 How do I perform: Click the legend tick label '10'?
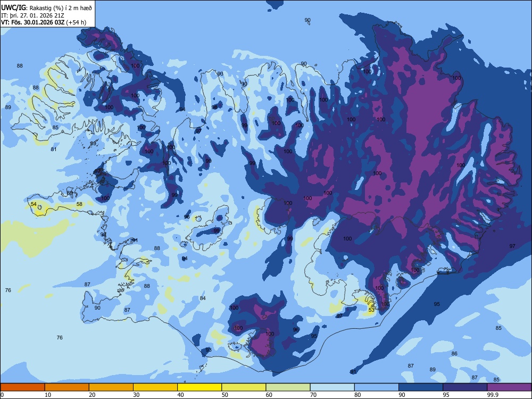48,395
